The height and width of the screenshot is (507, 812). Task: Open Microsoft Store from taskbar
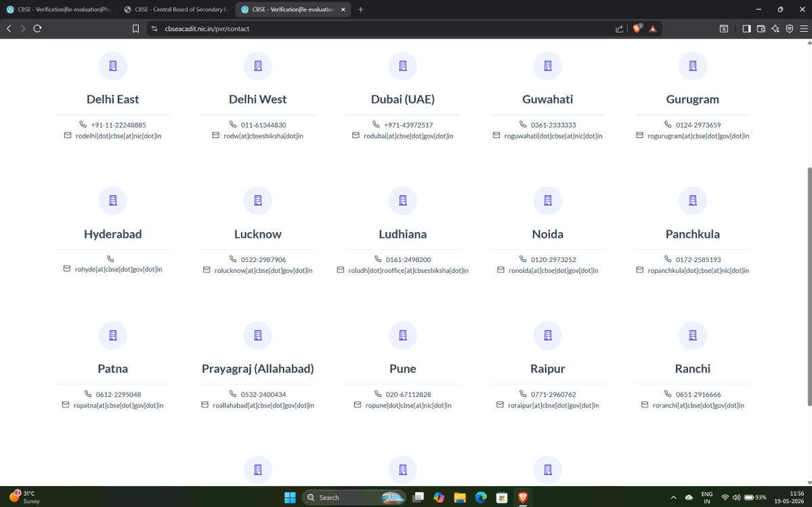(501, 498)
